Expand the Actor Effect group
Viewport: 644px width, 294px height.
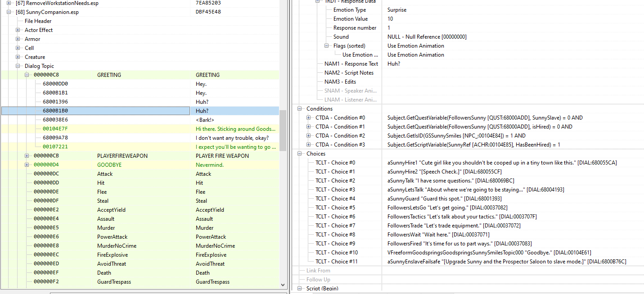pyautogui.click(x=18, y=30)
